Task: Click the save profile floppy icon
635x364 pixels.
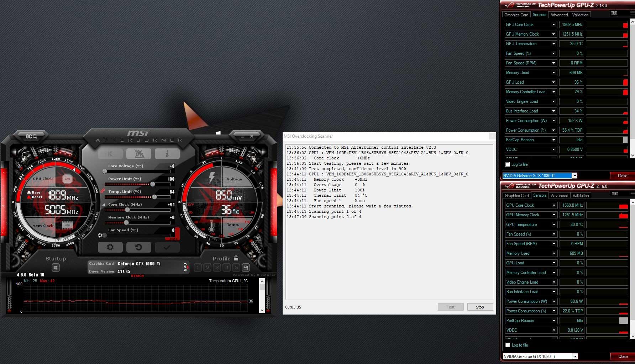Action: point(246,268)
